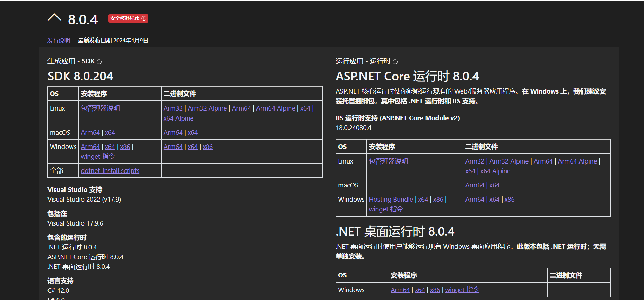The width and height of the screenshot is (644, 300).
Task: Download SDK Linux Arm32 Alpine binary
Action: pyautogui.click(x=207, y=108)
